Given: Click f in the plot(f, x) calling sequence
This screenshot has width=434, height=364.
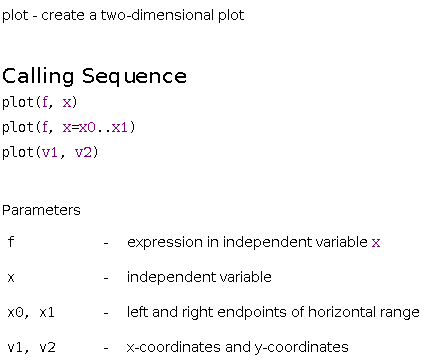Looking at the screenshot, I should [45, 102].
